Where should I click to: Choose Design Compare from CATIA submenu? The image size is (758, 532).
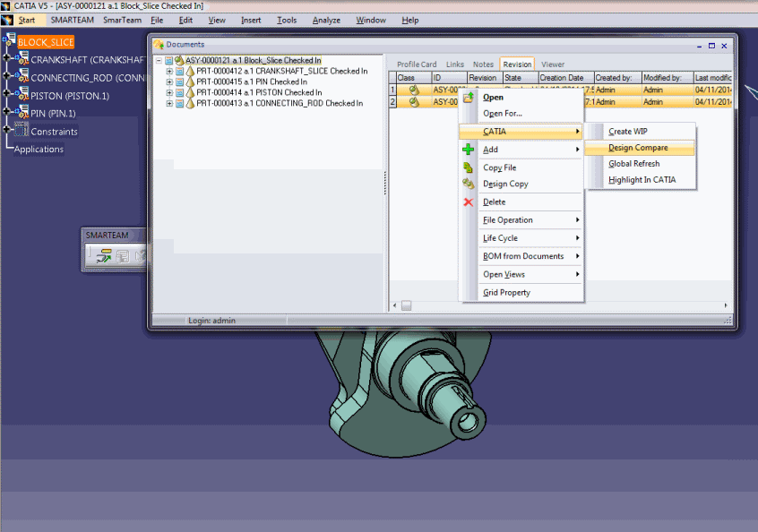coord(639,148)
